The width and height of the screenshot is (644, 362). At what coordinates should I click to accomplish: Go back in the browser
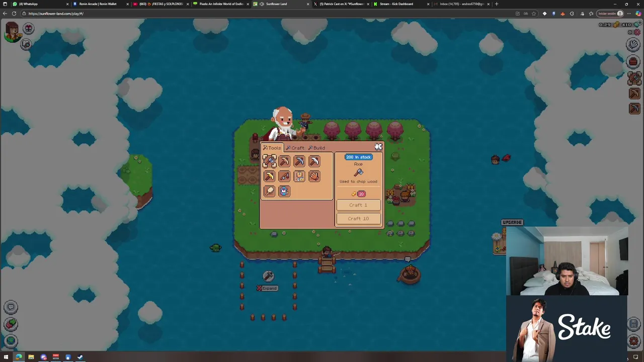5,14
